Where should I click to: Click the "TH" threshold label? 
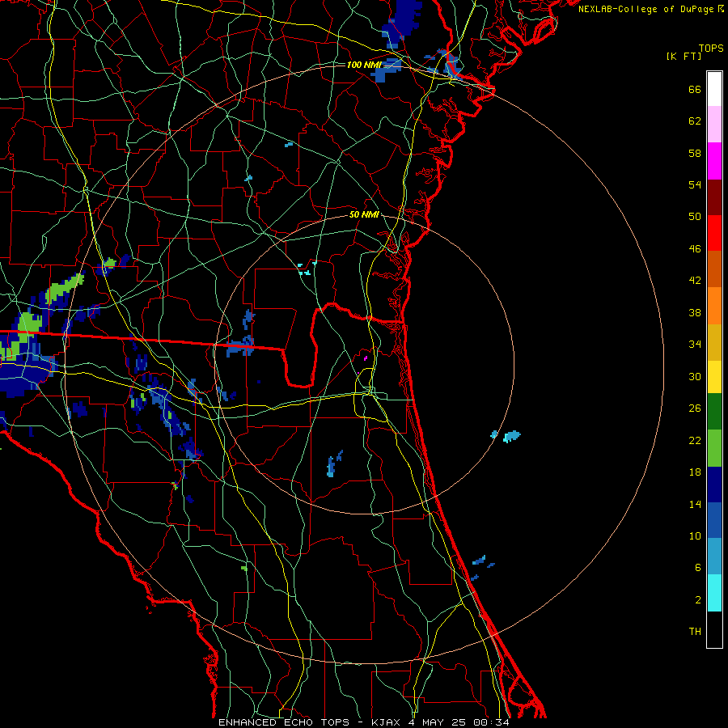[x=695, y=632]
